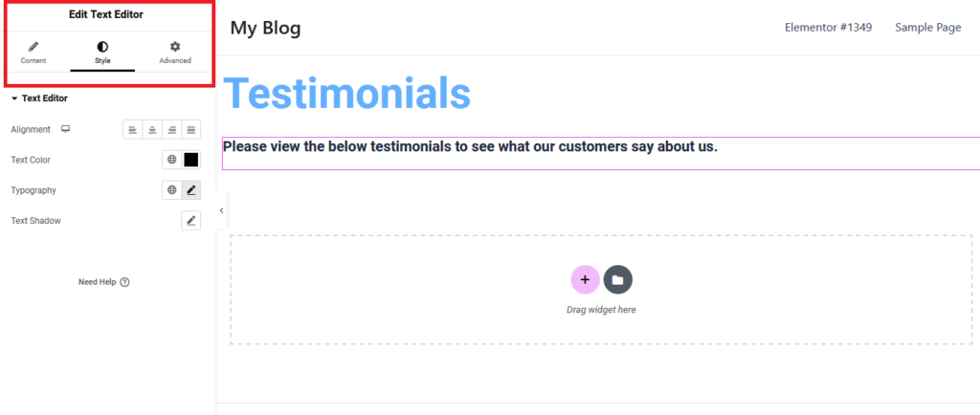The width and height of the screenshot is (980, 415).
Task: Open the global fonts globe for Typography
Action: point(172,190)
